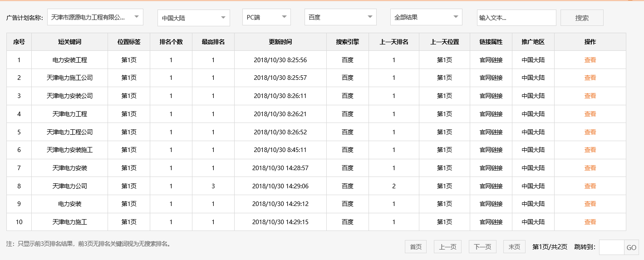Select keyword cell 电力安装工程
Viewport: 644px width, 260px height.
pyautogui.click(x=70, y=60)
